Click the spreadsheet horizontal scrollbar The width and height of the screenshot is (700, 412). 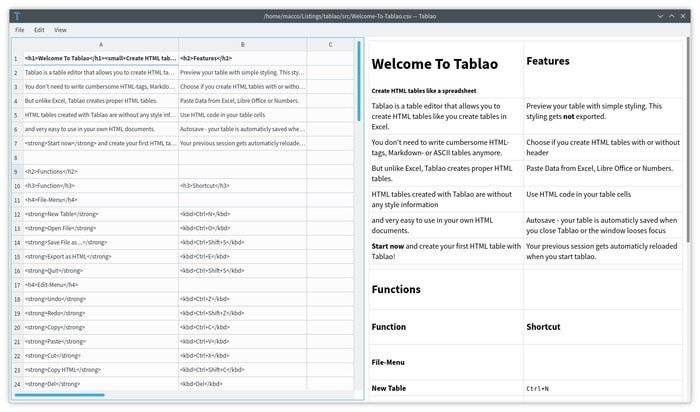(x=60, y=395)
